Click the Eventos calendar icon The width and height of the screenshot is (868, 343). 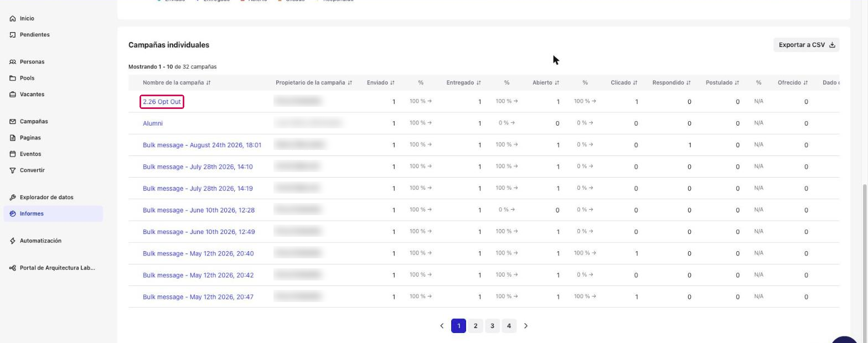pos(13,154)
